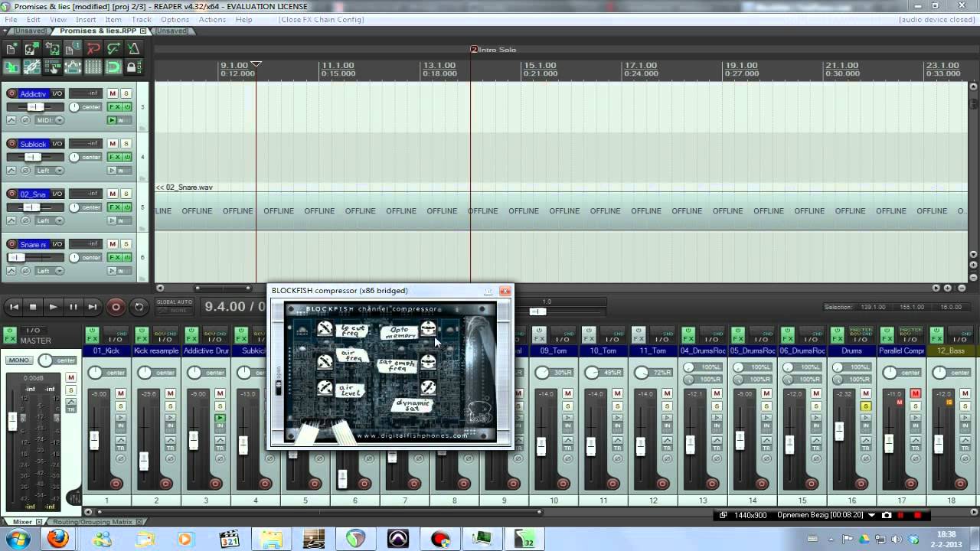Toggle ripple editing toolbar icon
Screen dimensions: 980x551
52,67
